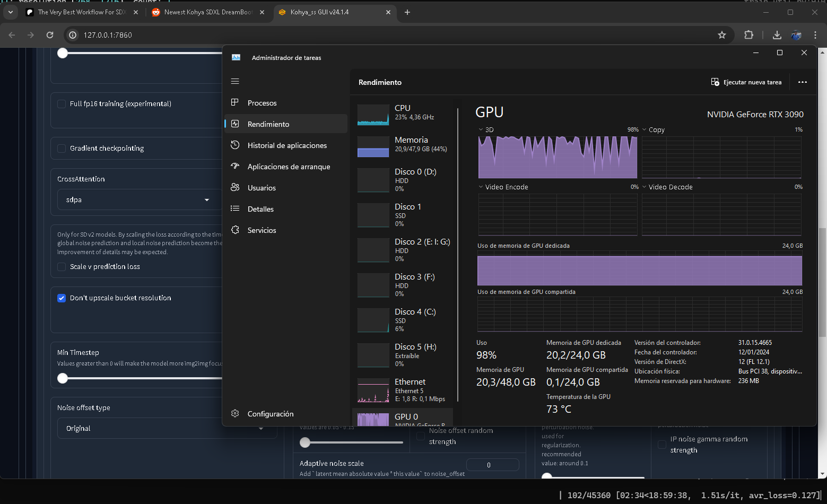Toggle Gradient checkpointing checkbox
This screenshot has height=504, width=827.
coord(62,149)
